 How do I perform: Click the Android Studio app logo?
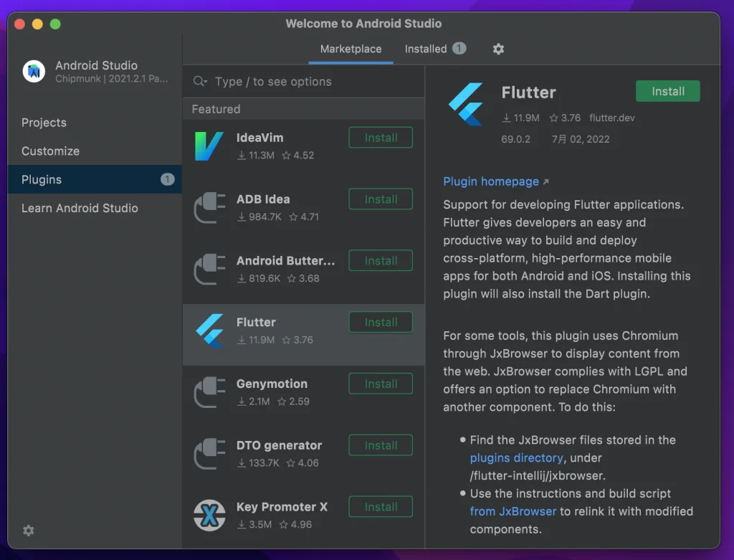click(x=34, y=71)
